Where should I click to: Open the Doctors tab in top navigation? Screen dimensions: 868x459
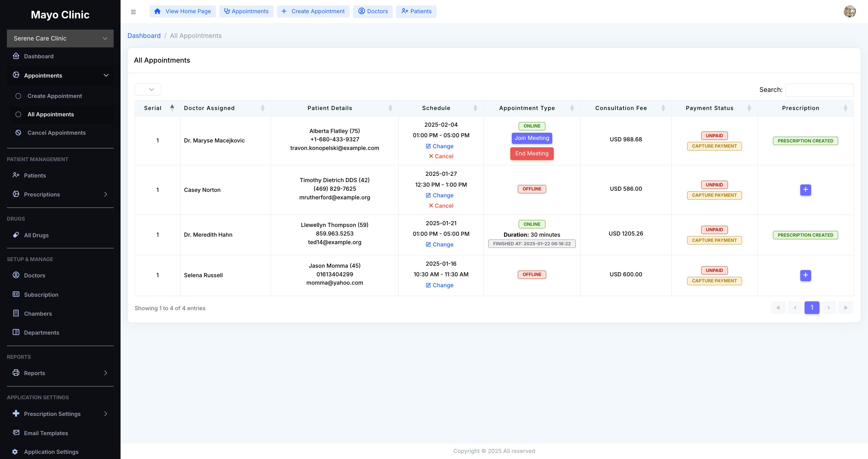pos(372,11)
